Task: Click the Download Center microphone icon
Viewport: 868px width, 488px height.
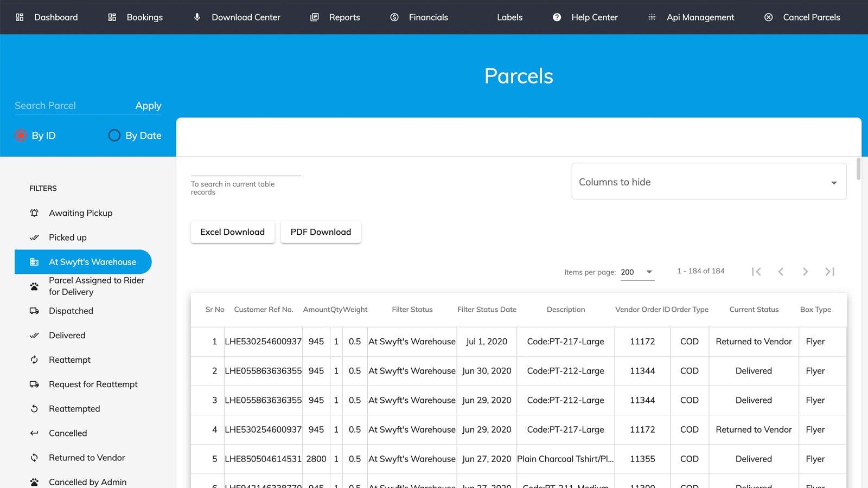Action: click(197, 17)
